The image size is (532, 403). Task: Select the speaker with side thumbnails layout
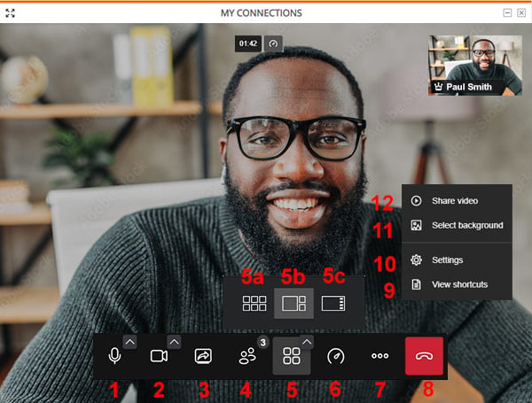coord(293,303)
